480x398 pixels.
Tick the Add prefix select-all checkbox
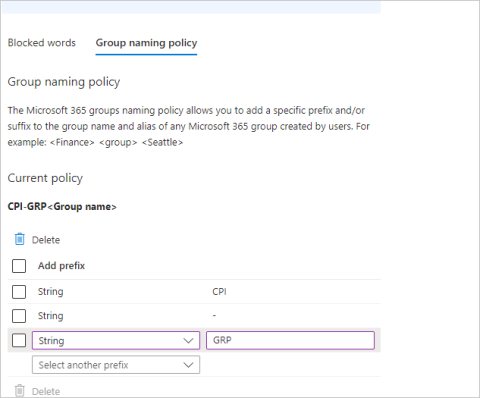click(x=19, y=266)
